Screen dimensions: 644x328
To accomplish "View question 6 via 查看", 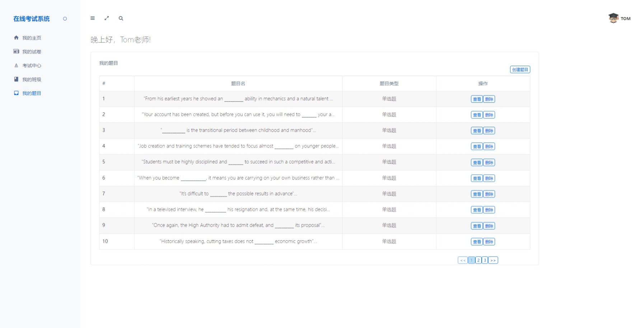I will tap(477, 178).
